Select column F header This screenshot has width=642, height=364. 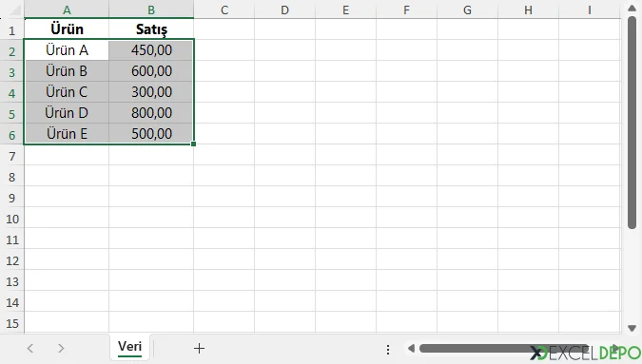(406, 10)
